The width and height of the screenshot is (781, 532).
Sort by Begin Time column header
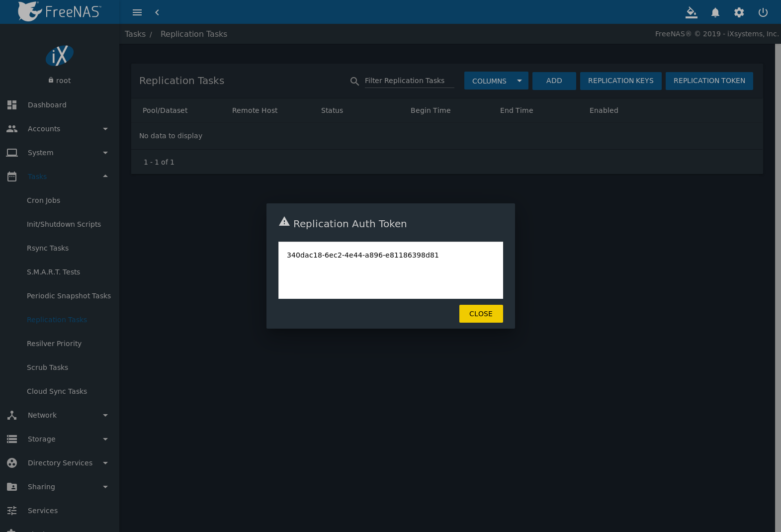(x=431, y=110)
